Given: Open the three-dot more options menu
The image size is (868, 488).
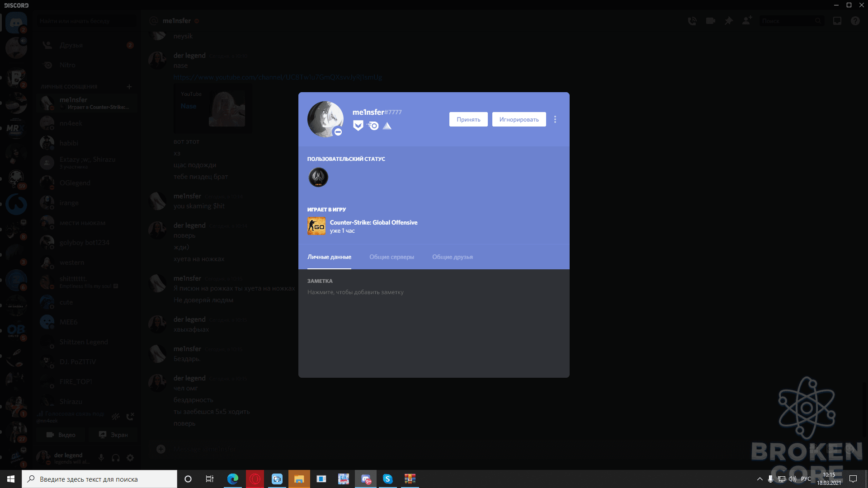Looking at the screenshot, I should 555,119.
